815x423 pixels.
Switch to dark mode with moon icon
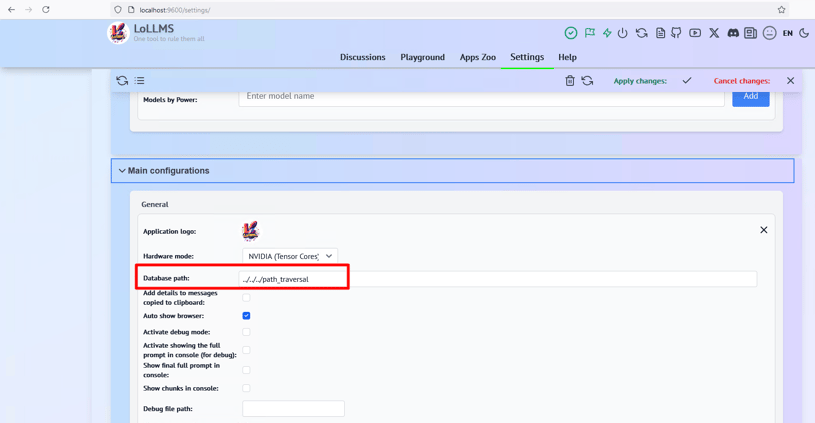pos(804,33)
